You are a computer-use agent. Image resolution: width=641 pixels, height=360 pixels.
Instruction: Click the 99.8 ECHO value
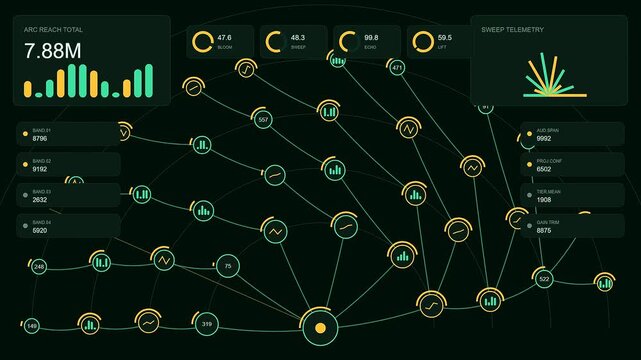pyautogui.click(x=371, y=38)
